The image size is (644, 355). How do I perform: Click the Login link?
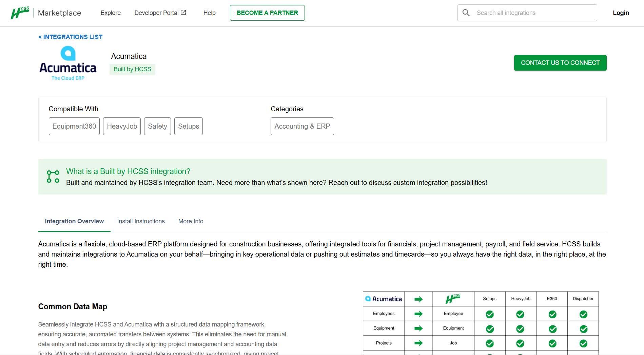click(x=621, y=13)
